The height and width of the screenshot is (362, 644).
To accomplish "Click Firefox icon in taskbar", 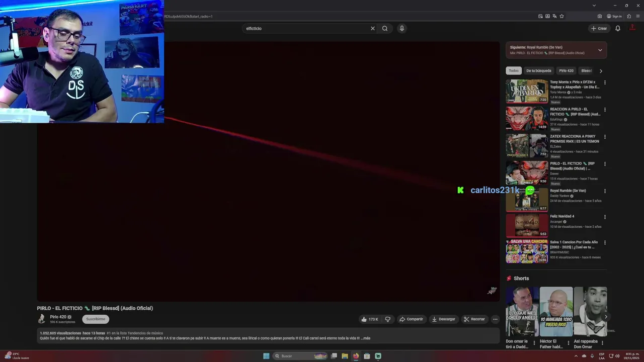I will tap(356, 356).
